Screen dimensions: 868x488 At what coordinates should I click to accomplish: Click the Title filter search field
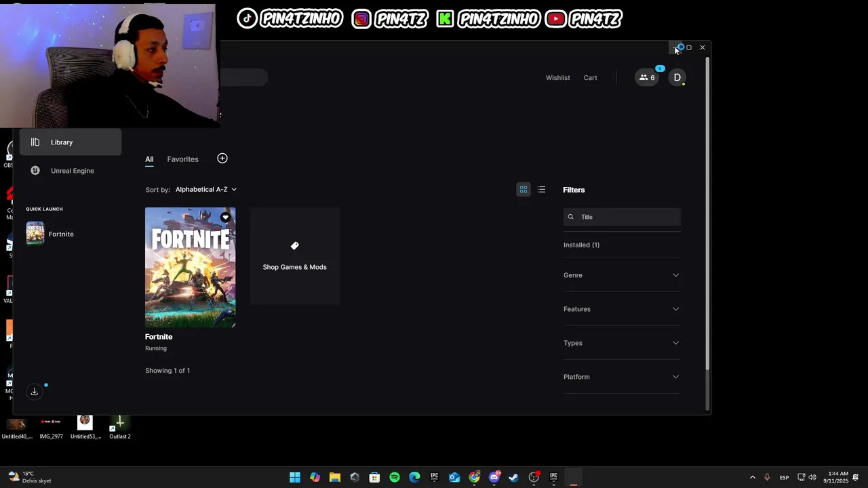pyautogui.click(x=622, y=217)
